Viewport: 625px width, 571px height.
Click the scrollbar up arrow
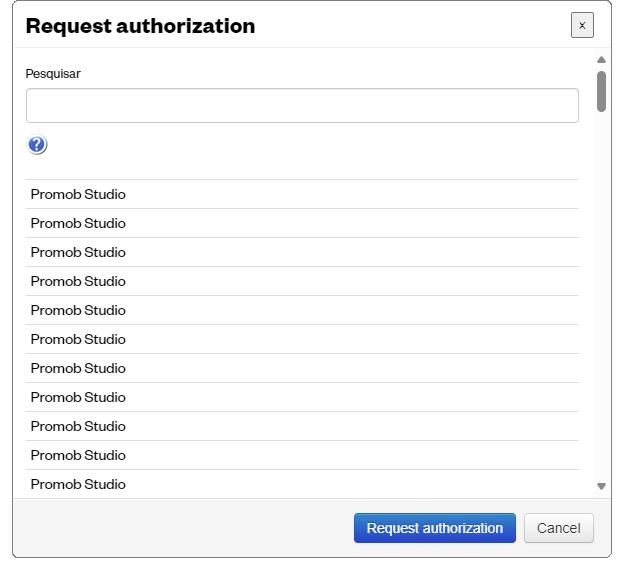click(x=601, y=60)
